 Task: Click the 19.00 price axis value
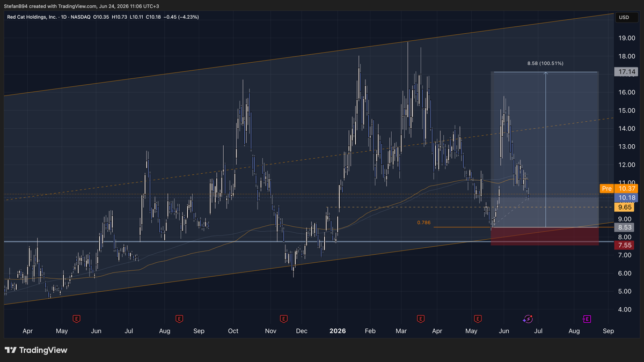[x=626, y=38]
